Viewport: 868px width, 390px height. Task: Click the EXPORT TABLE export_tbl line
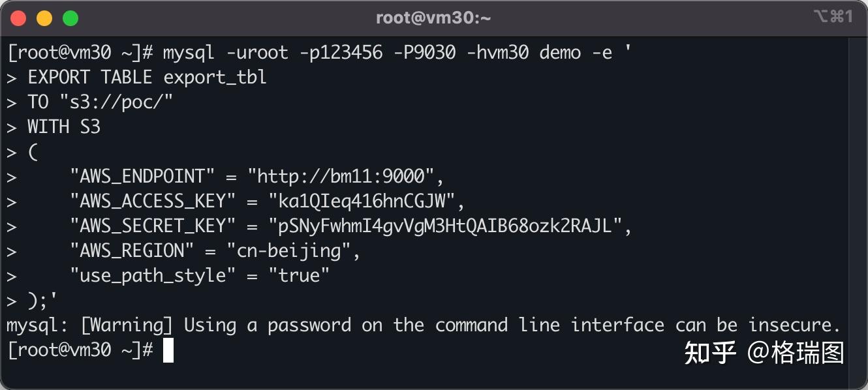tap(147, 78)
